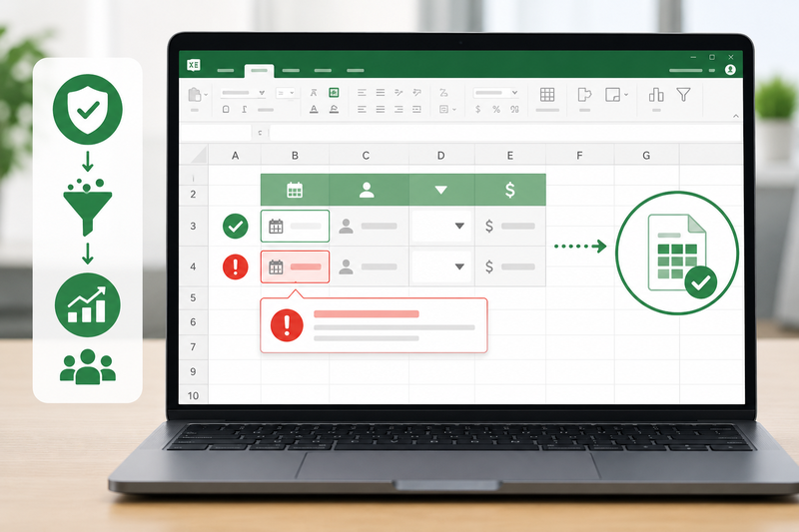
Task: Select the person cell in row 3
Action: [x=369, y=226]
